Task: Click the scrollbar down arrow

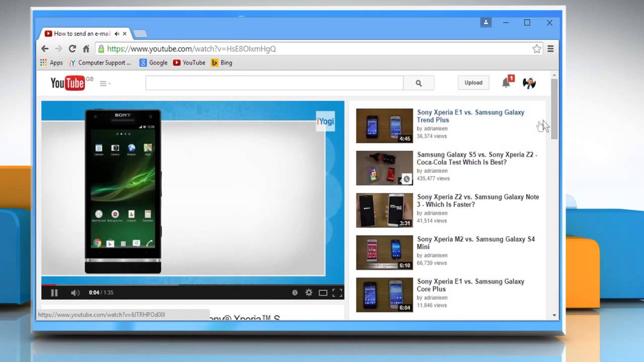Action: (x=554, y=315)
